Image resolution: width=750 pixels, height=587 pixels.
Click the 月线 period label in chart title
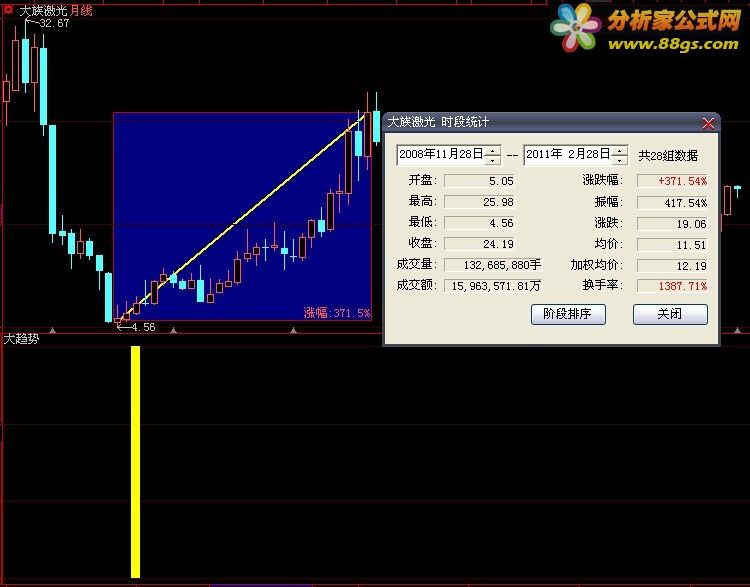click(81, 11)
